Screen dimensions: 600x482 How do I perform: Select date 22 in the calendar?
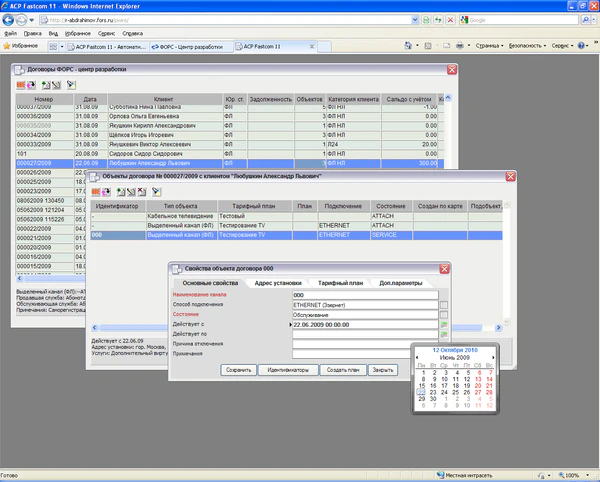[x=422, y=394]
